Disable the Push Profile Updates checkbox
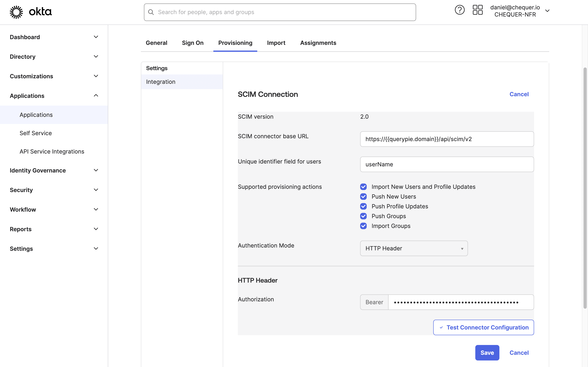Viewport: 588px width, 367px height. coord(363,206)
